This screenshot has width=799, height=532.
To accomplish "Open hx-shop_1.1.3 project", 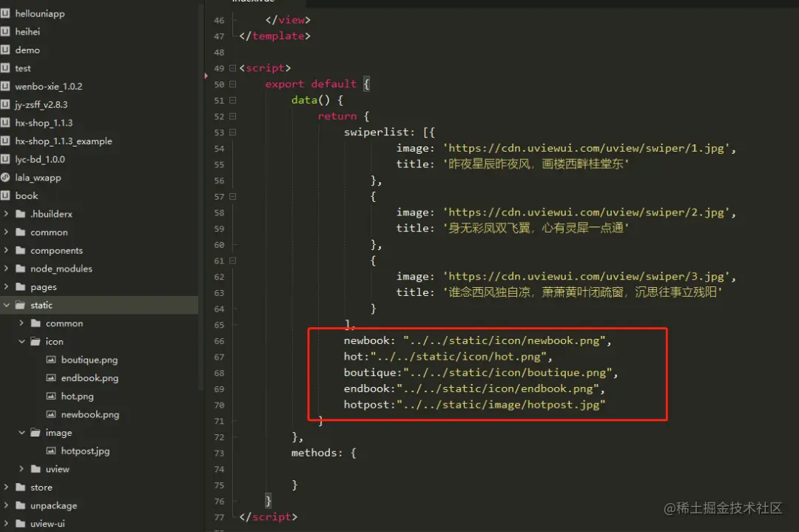I will tap(44, 123).
